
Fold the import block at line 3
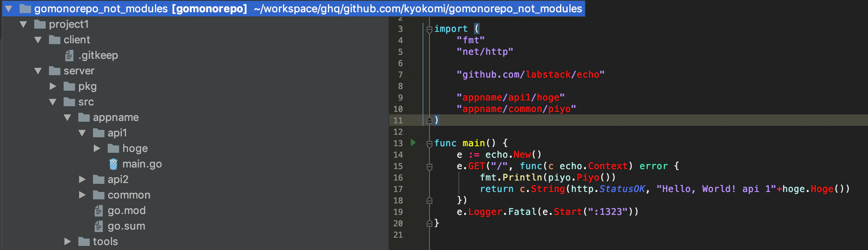(429, 29)
